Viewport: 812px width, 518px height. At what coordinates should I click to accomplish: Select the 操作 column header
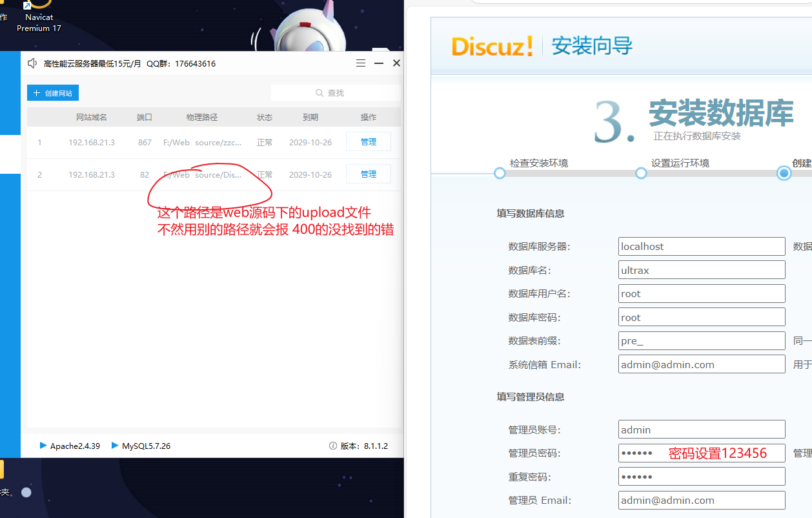[x=369, y=118]
